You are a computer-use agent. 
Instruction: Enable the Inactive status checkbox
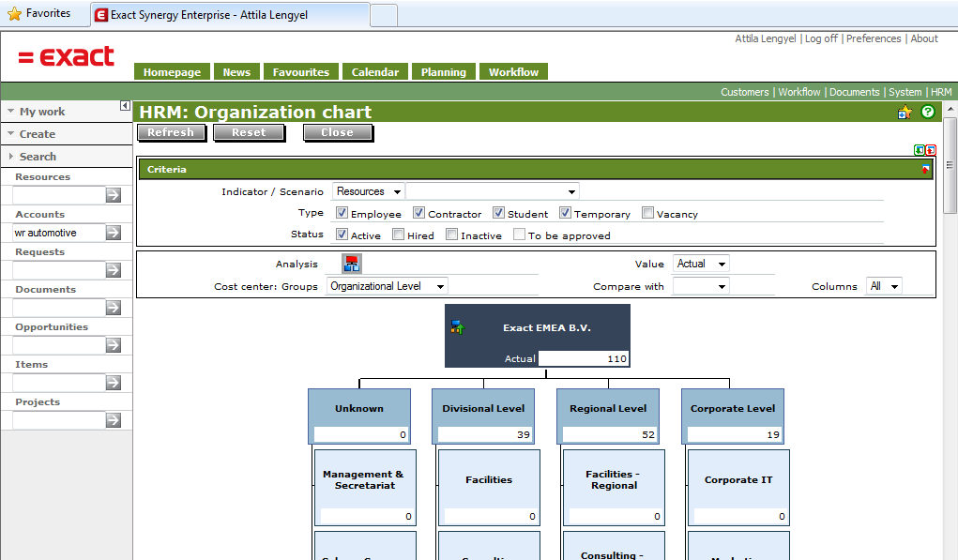tap(451, 234)
